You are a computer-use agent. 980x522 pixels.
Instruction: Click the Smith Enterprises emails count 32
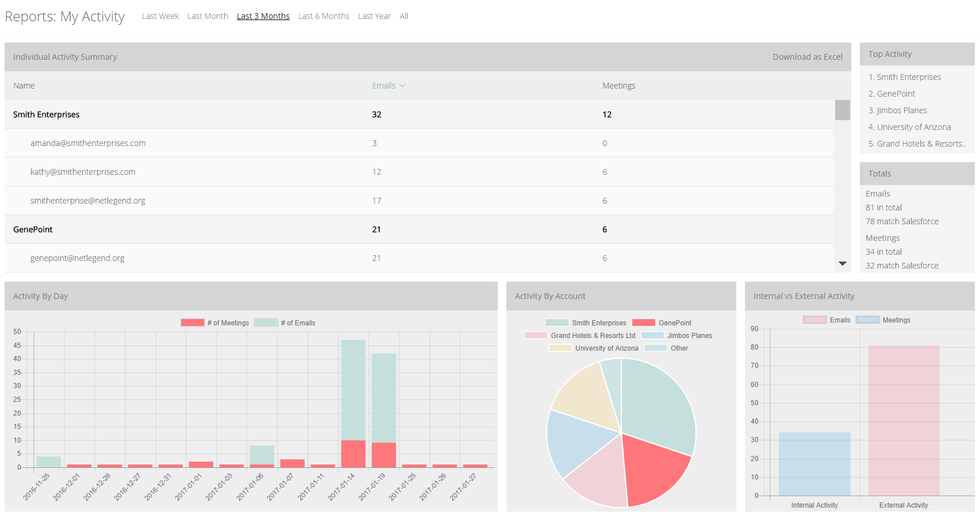[x=376, y=114]
